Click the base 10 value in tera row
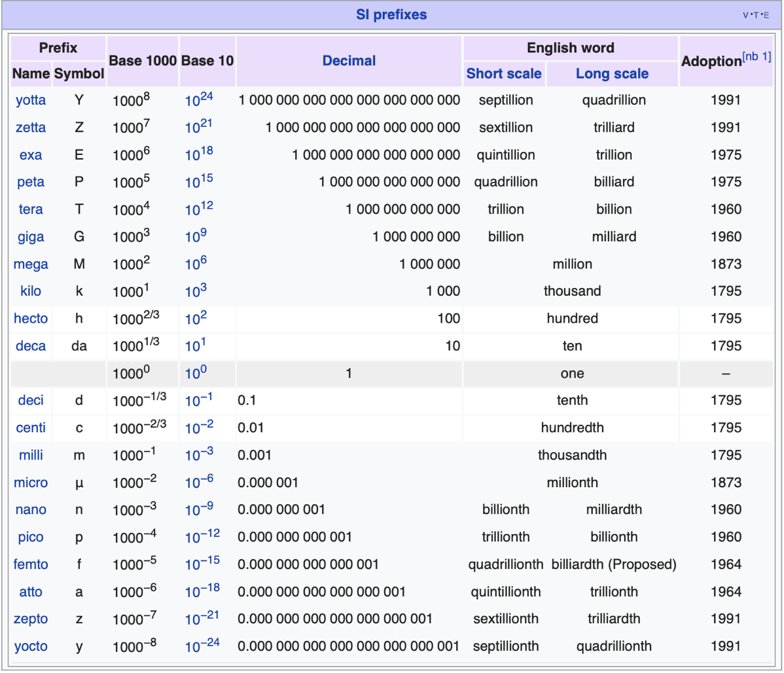The image size is (784, 673). tap(198, 209)
